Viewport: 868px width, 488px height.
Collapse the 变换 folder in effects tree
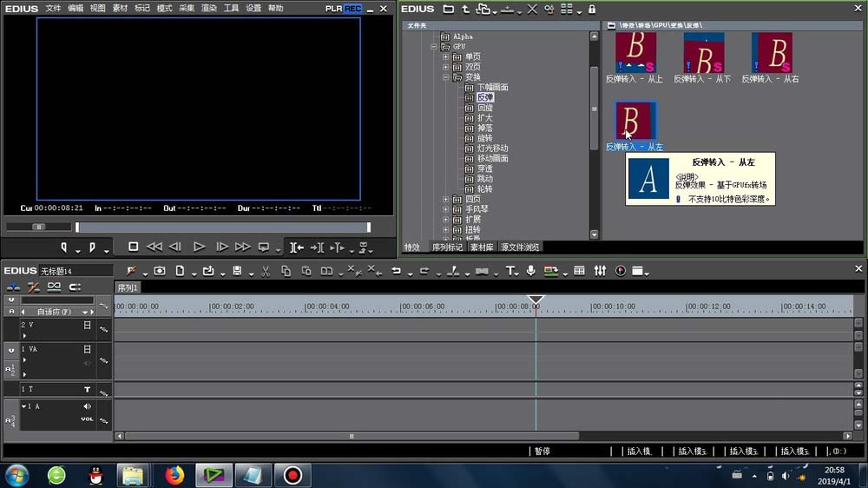tap(446, 77)
